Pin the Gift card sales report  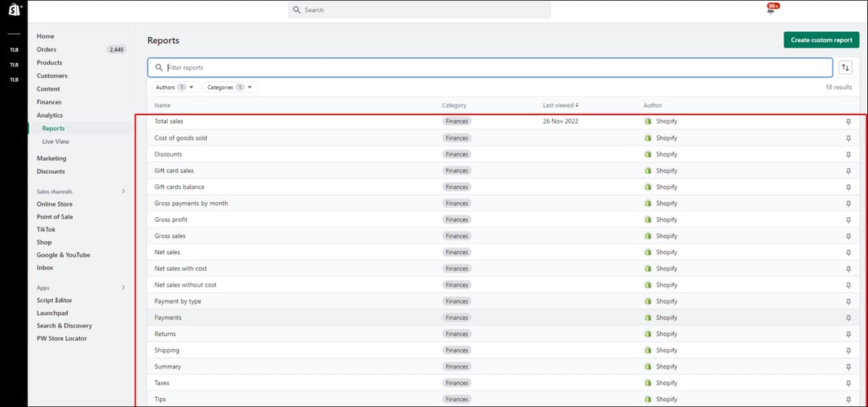coord(848,171)
